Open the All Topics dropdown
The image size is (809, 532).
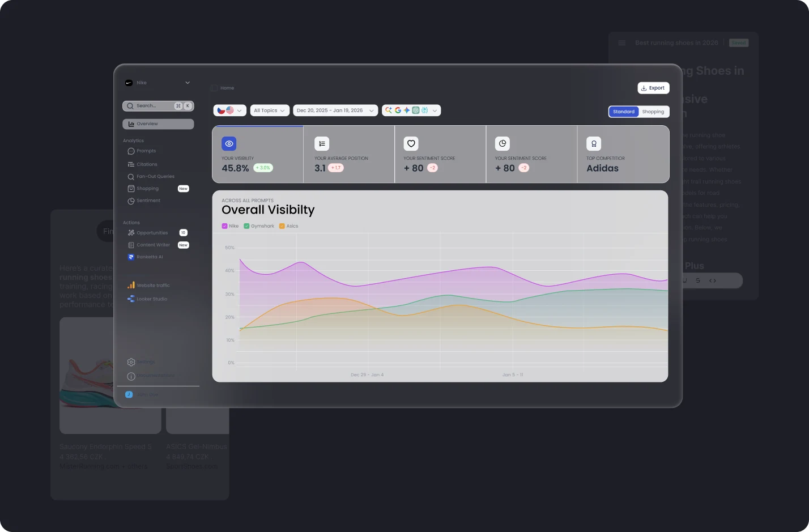coord(270,110)
